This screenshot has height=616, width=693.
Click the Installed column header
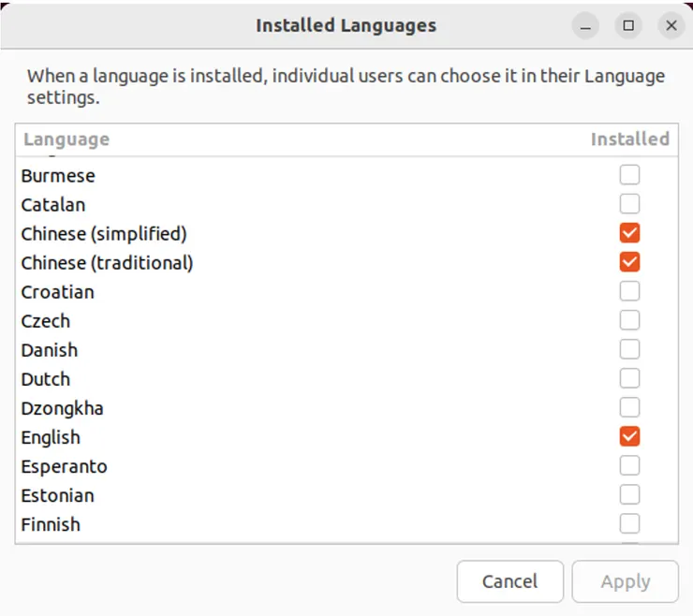pos(629,139)
